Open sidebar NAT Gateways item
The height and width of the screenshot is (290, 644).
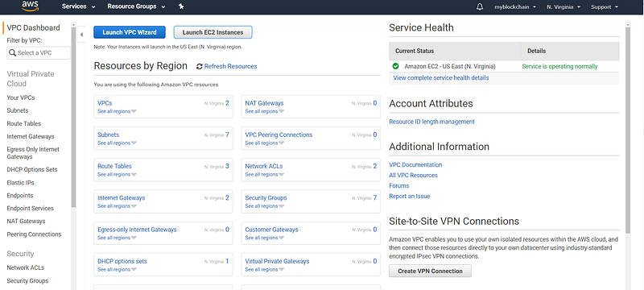pos(27,221)
